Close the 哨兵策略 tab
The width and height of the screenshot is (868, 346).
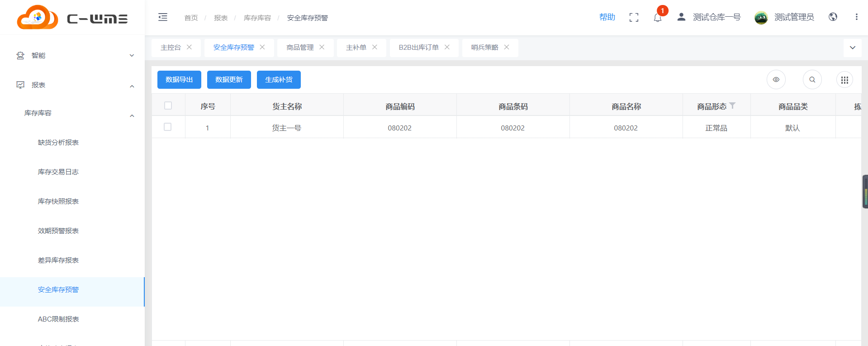[507, 47]
